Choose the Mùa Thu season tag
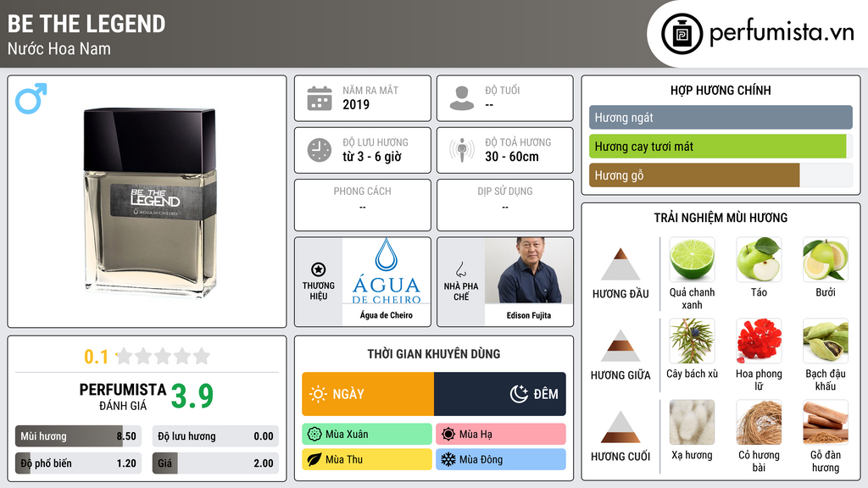This screenshot has height=488, width=868. click(x=367, y=459)
